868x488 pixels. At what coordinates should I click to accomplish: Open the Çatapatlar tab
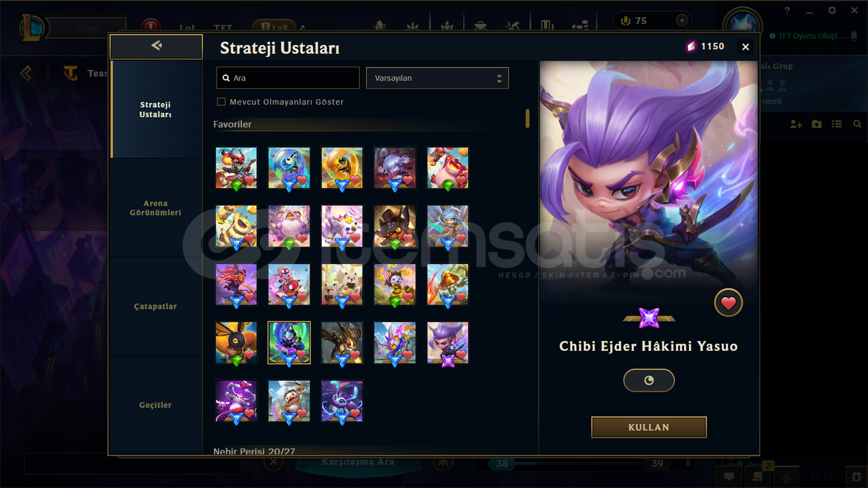tap(155, 306)
